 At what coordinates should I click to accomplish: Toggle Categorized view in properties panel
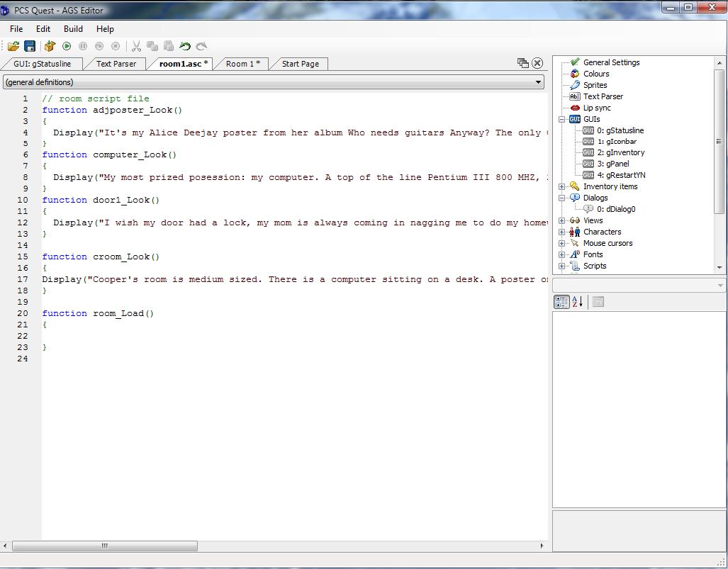[561, 302]
